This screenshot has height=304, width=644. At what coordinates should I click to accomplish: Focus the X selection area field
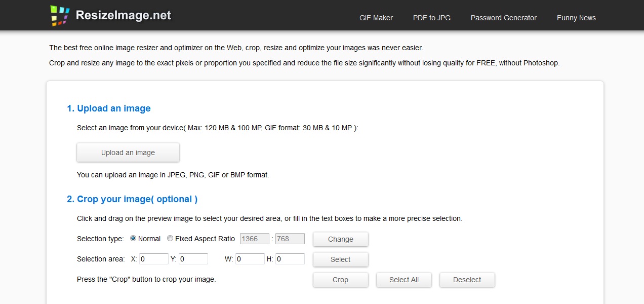(153, 259)
